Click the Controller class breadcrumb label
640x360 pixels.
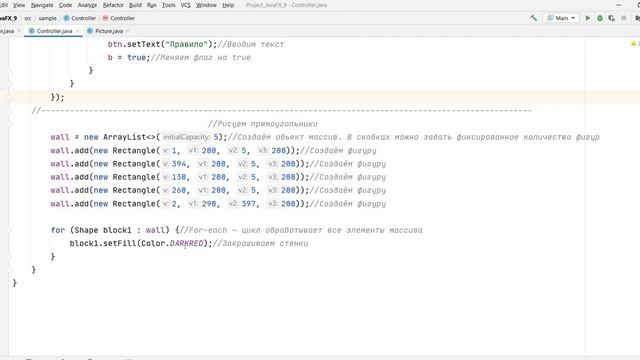pos(83,18)
